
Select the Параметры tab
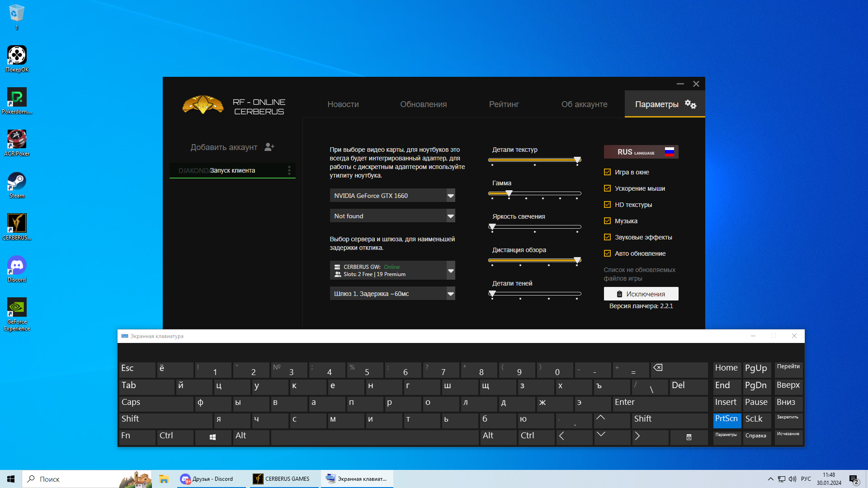pyautogui.click(x=665, y=104)
